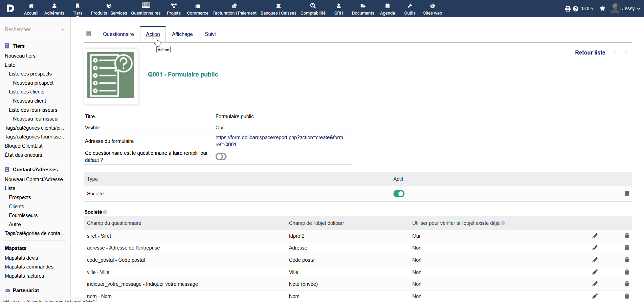Open the Suivi tab
Viewport: 644px width, 302px height.
[x=210, y=34]
